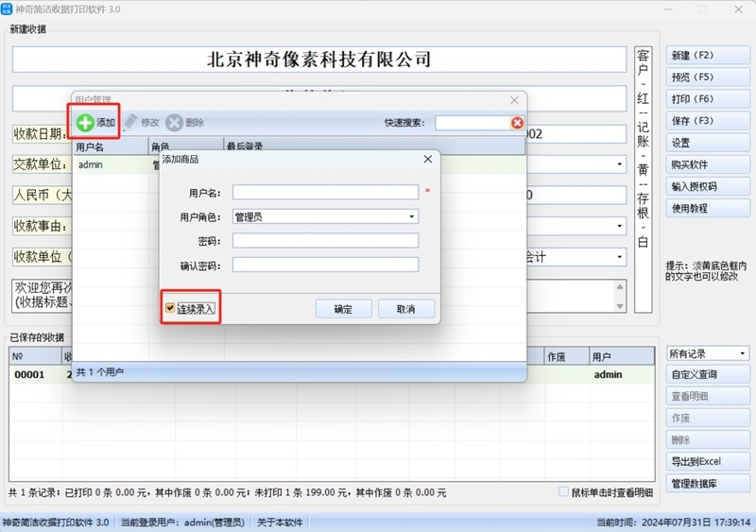Click the 预览（F5）button
Image resolution: width=756 pixels, height=532 pixels.
pyautogui.click(x=708, y=77)
